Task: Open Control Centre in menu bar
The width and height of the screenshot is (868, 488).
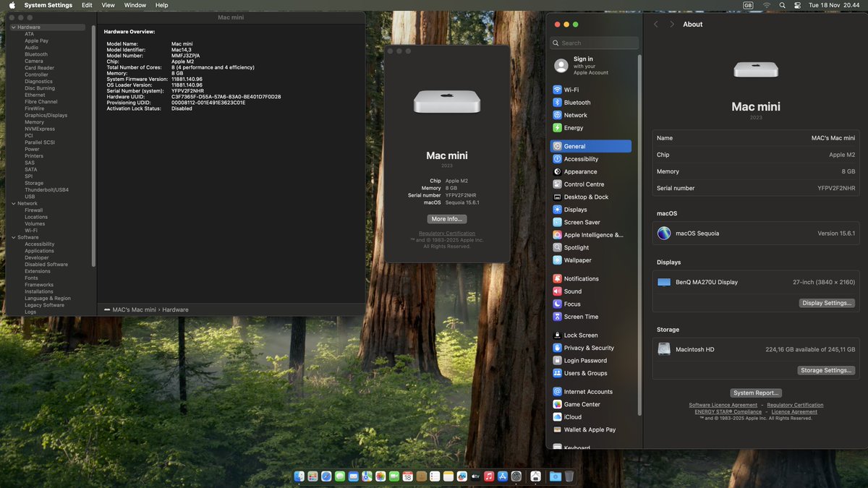Action: click(x=798, y=5)
